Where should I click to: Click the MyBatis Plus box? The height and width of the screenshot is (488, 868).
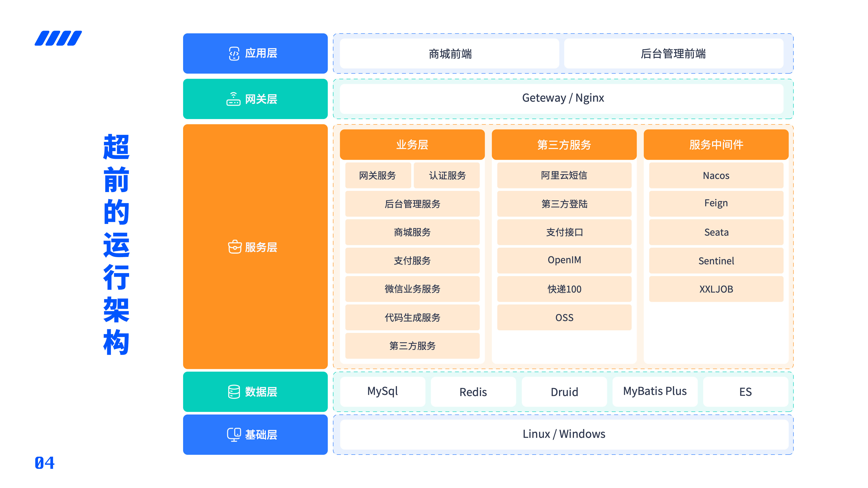coord(655,392)
